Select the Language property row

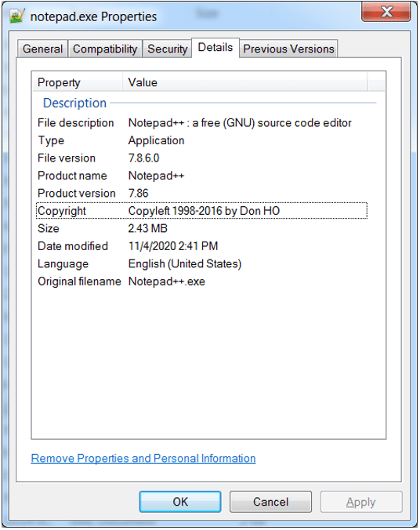(201, 263)
